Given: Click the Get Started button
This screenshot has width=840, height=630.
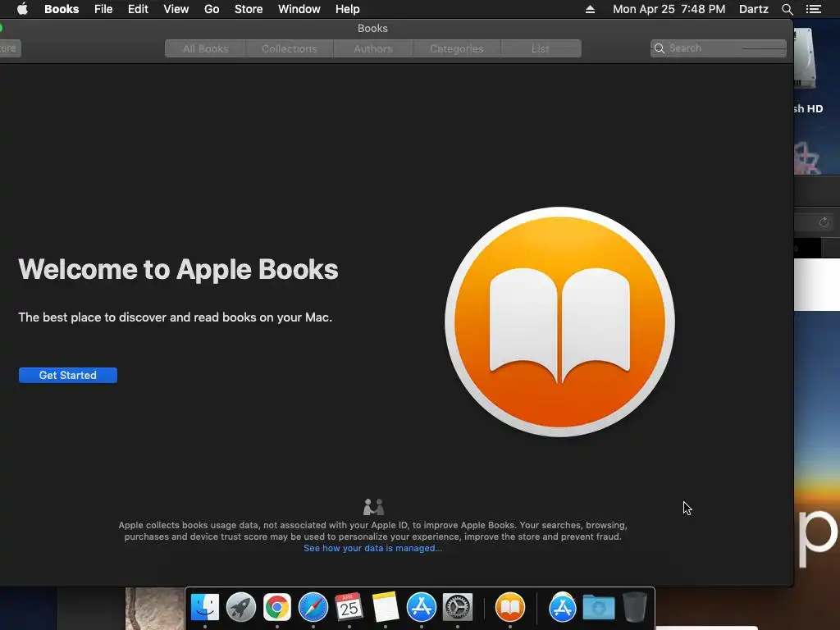Looking at the screenshot, I should pyautogui.click(x=68, y=375).
